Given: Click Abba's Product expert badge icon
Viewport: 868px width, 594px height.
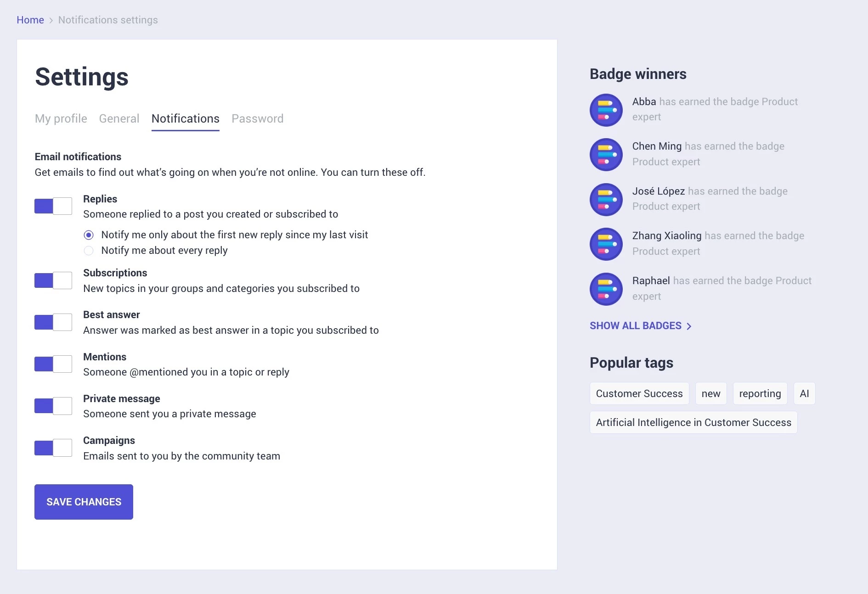Looking at the screenshot, I should point(606,110).
